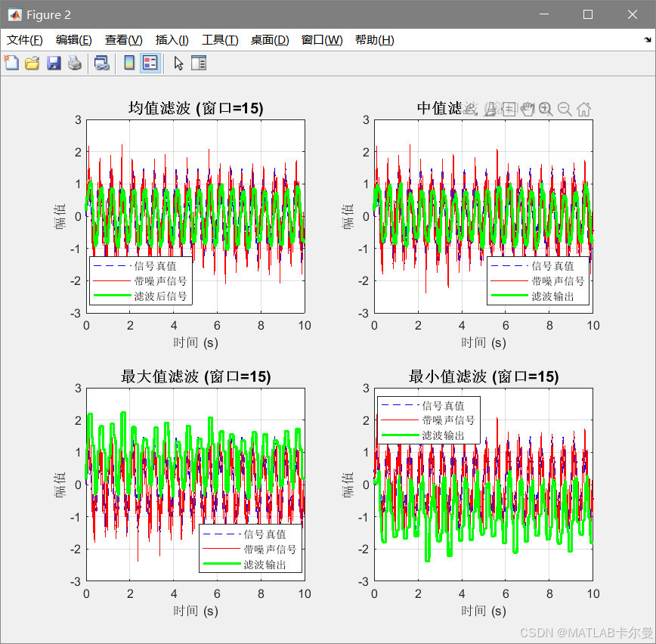Click the zoom in magnifier on the axes toolbar

tap(546, 109)
